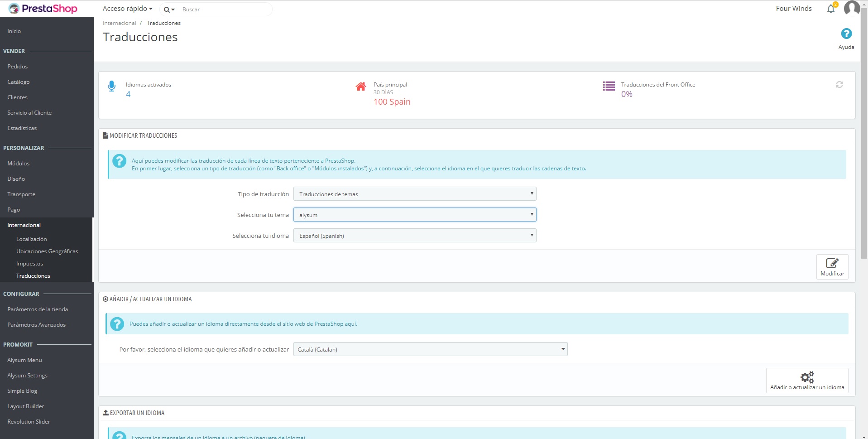Image resolution: width=868 pixels, height=439 pixels.
Task: Open Transporte menu
Action: [21, 194]
